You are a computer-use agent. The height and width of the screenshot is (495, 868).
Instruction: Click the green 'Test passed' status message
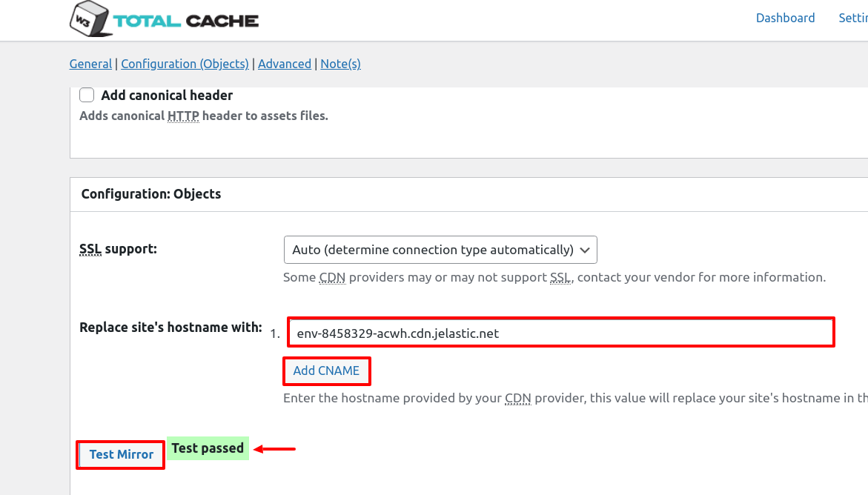208,448
